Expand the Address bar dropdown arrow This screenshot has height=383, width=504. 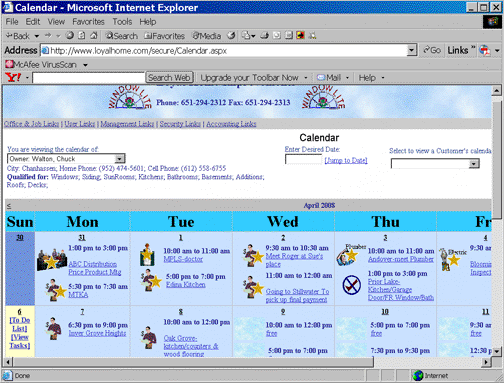tap(412, 50)
